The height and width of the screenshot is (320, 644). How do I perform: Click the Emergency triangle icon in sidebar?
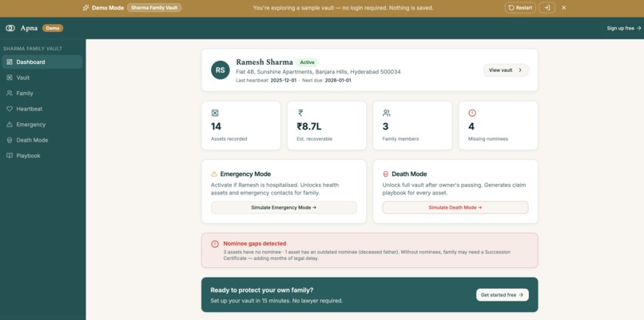[x=10, y=125]
